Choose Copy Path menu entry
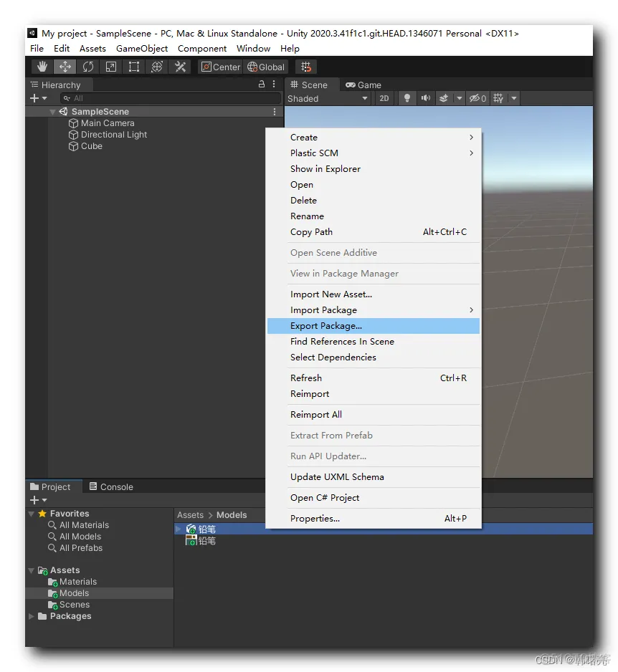618x672 pixels. pyautogui.click(x=373, y=232)
